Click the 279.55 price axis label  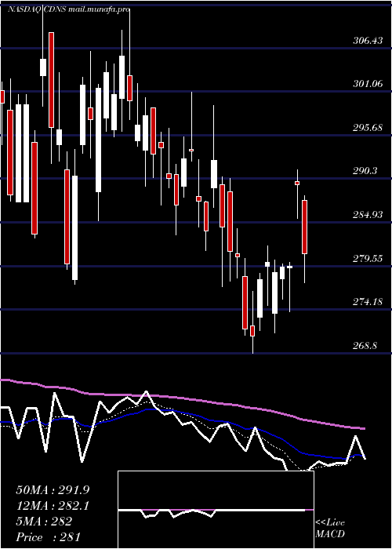[x=368, y=259]
